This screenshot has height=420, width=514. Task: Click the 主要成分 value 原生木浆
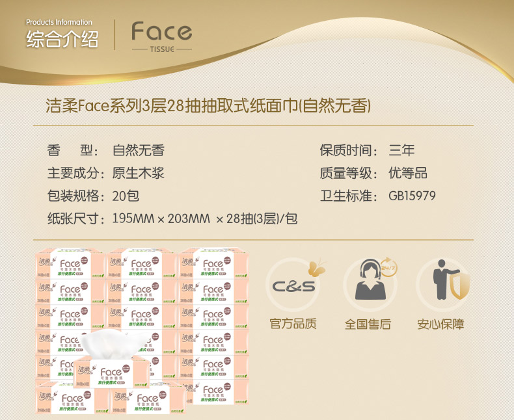tap(139, 173)
